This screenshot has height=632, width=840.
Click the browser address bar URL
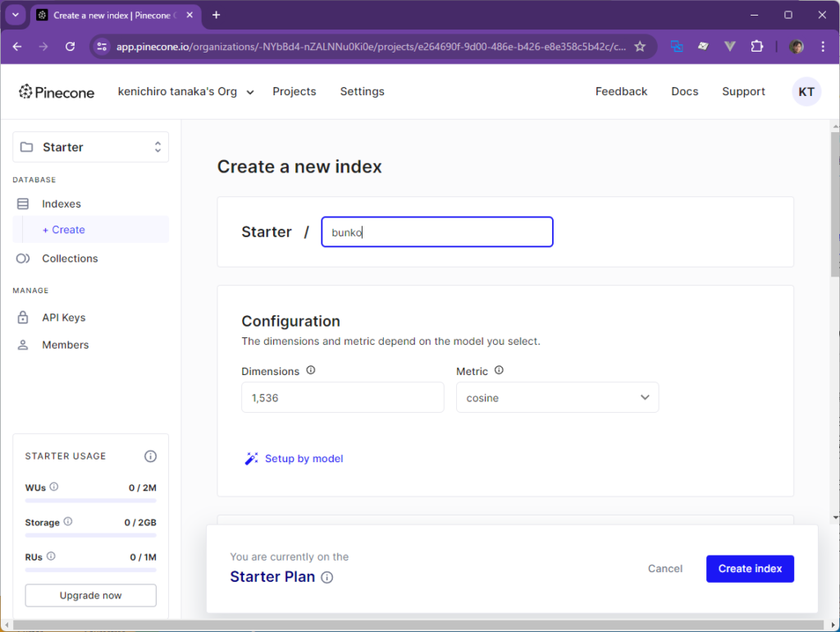click(x=371, y=47)
